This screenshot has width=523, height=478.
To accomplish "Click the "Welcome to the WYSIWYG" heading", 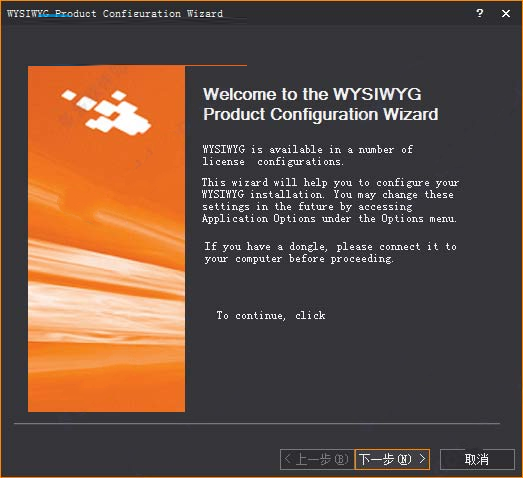I will [312, 94].
